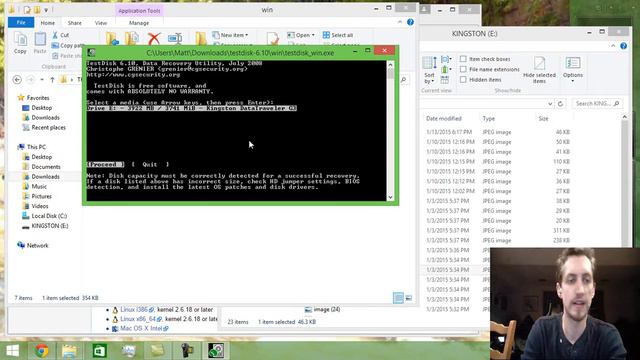Launch Chrome from the taskbar

point(41,351)
